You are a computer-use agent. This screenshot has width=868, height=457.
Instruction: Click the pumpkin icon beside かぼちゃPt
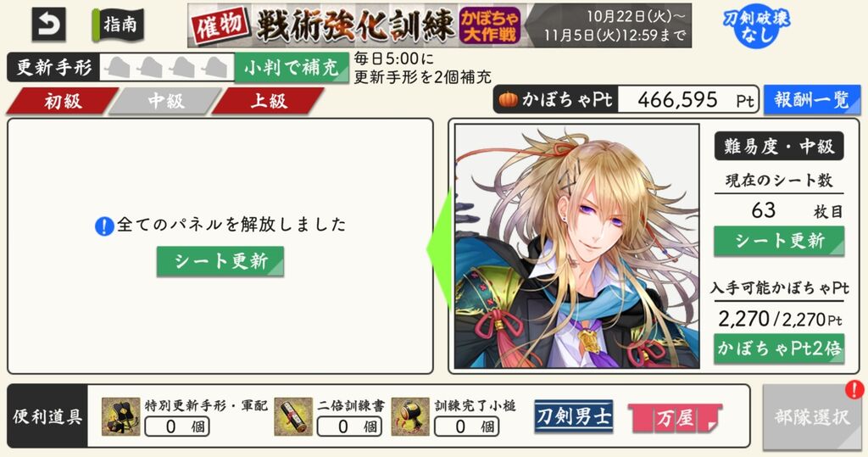(508, 100)
